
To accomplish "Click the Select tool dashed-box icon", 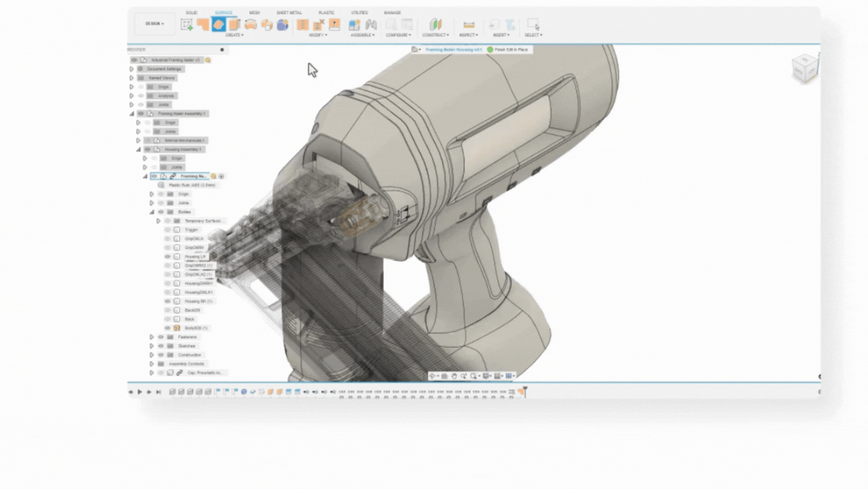I will click(x=533, y=25).
